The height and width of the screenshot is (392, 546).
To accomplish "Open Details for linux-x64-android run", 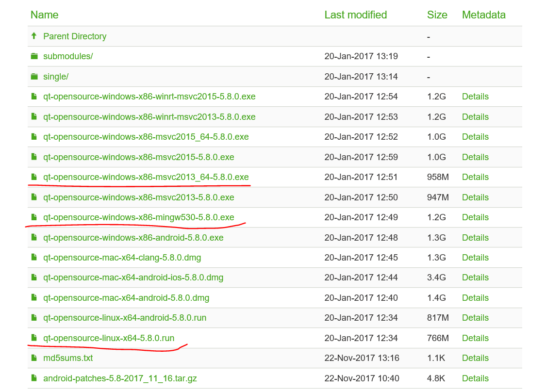I will [475, 317].
